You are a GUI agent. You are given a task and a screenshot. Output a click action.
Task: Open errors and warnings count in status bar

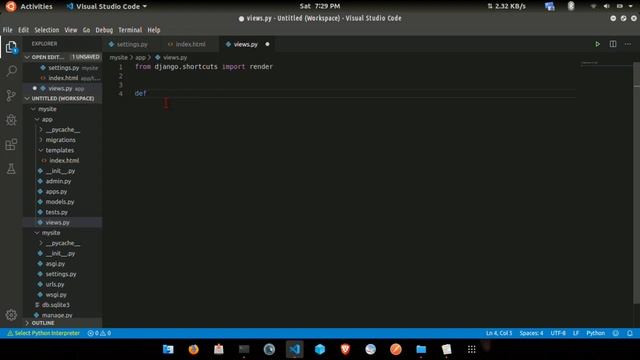99,333
